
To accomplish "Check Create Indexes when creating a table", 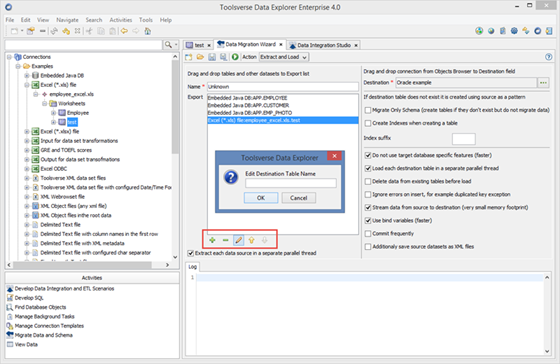I will pos(368,123).
